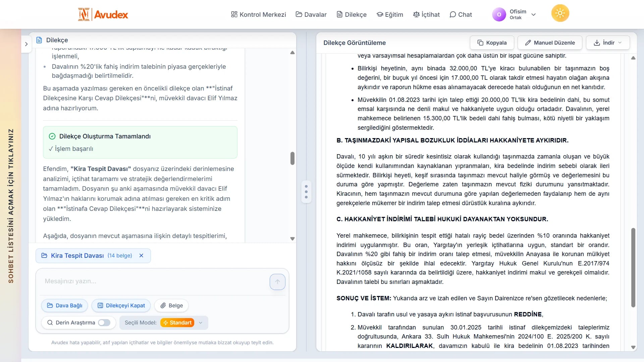This screenshot has width=644, height=362.
Task: Open the Chat menu item
Action: pos(461,14)
